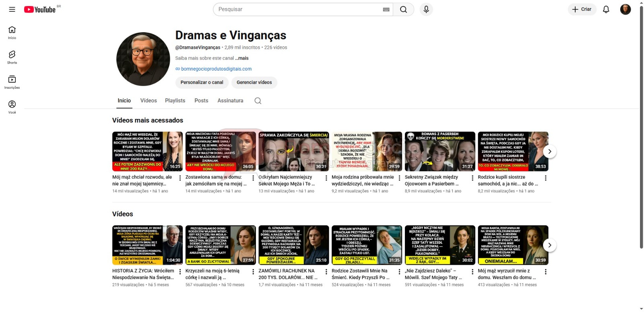This screenshot has height=312, width=644.
Task: Open 'Odkryłam Najciemniejszy Sekret' video title
Action: click(x=287, y=180)
